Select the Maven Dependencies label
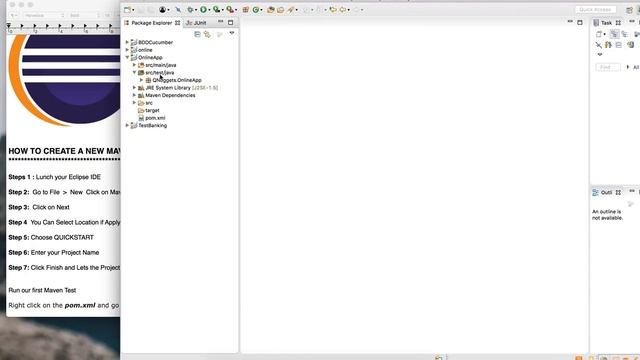 pos(170,96)
